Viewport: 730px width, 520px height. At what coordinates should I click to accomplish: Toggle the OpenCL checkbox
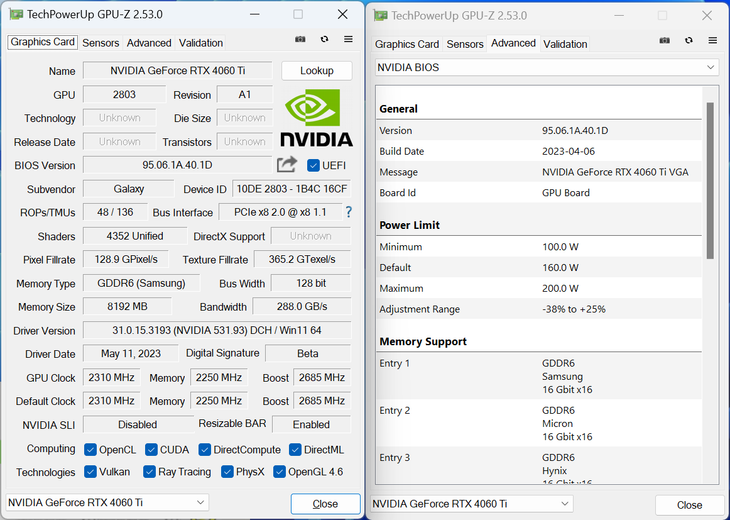(90, 450)
